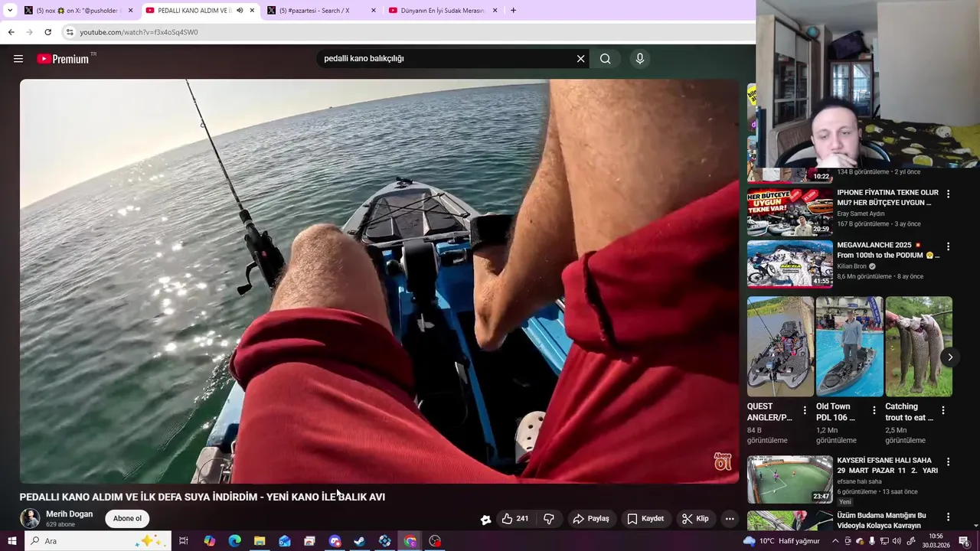
Task: Pause the video by clicking player
Action: (x=380, y=281)
